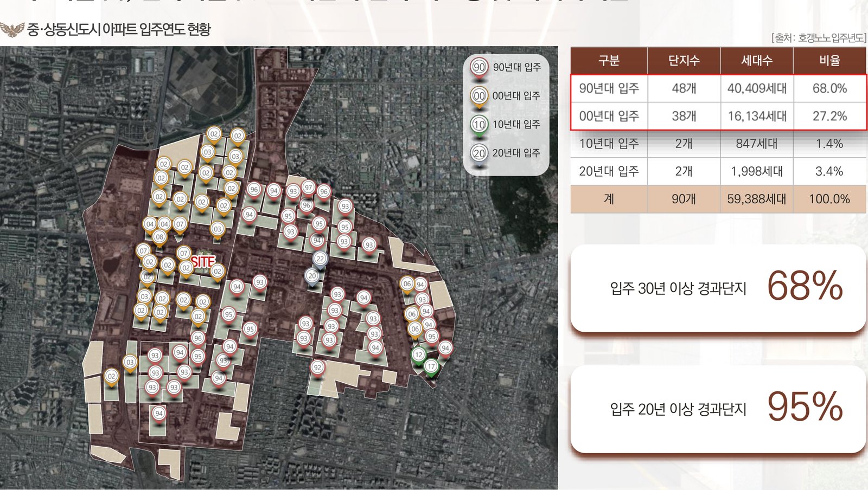Click the 16,134세대 cell
Image resolution: width=868 pixels, height=490 pixels.
pos(757,116)
